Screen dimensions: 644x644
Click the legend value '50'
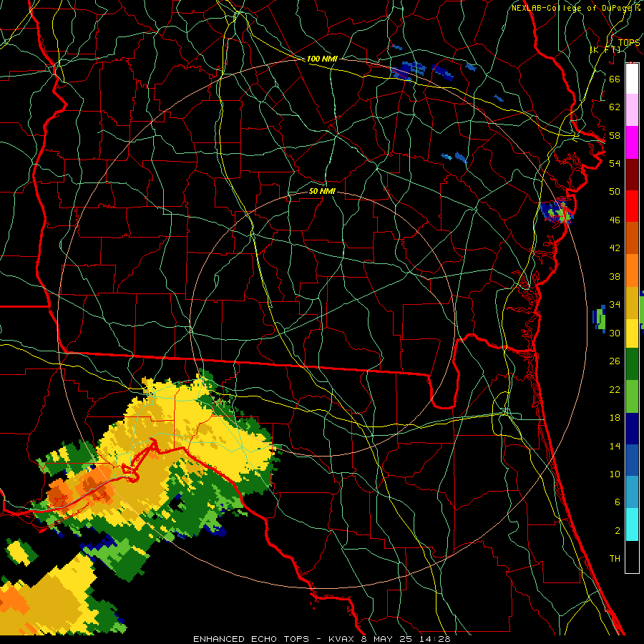click(615, 191)
